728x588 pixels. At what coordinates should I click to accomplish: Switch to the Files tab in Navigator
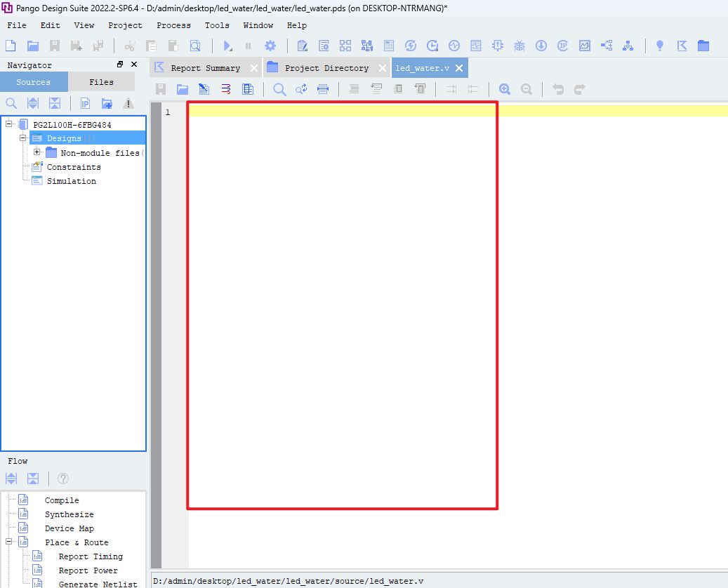(x=102, y=81)
